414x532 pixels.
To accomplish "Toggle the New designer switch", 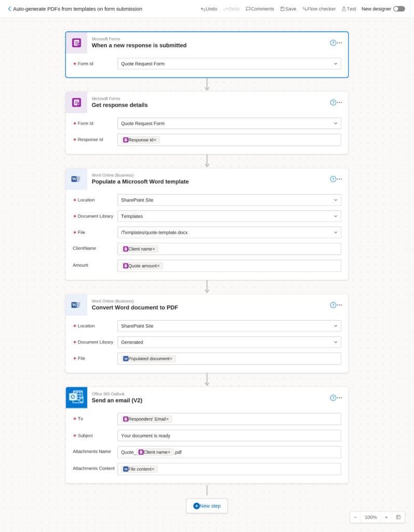I will (399, 9).
